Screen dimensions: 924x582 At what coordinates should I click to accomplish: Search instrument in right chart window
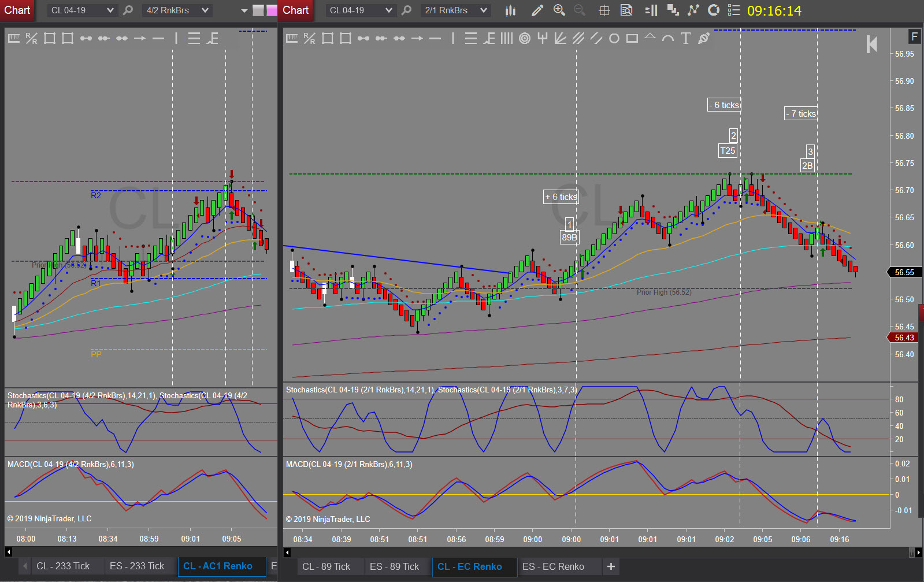[407, 10]
